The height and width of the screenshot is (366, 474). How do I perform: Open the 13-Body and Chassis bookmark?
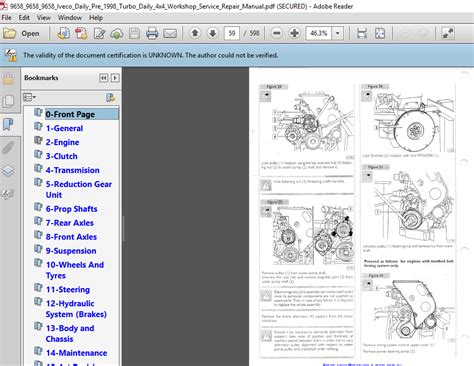70,333
